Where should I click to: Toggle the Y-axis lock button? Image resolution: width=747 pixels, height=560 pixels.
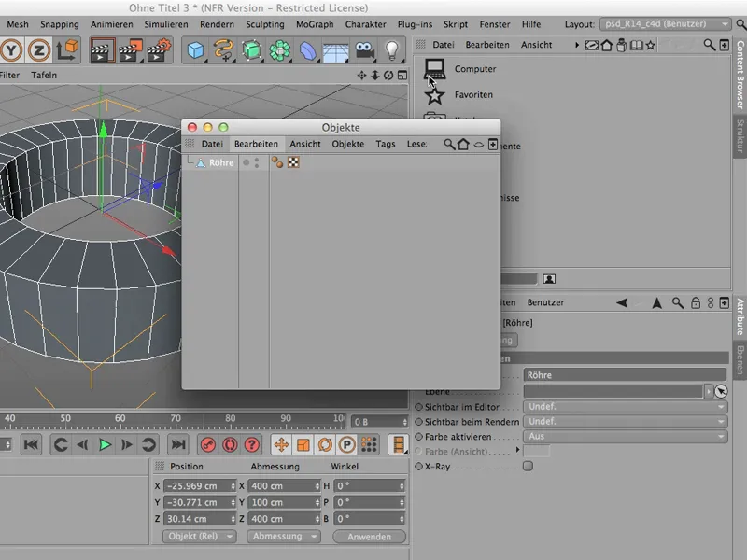point(11,51)
